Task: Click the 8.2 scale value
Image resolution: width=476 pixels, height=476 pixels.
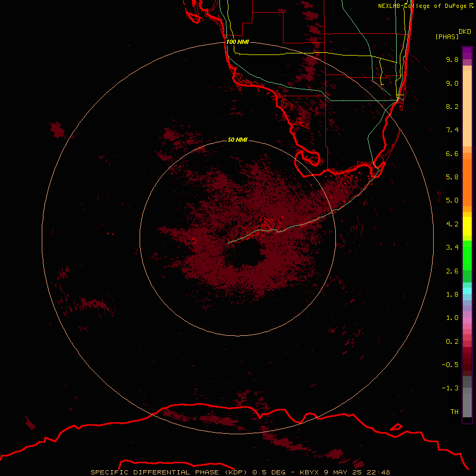Action: tap(452, 106)
